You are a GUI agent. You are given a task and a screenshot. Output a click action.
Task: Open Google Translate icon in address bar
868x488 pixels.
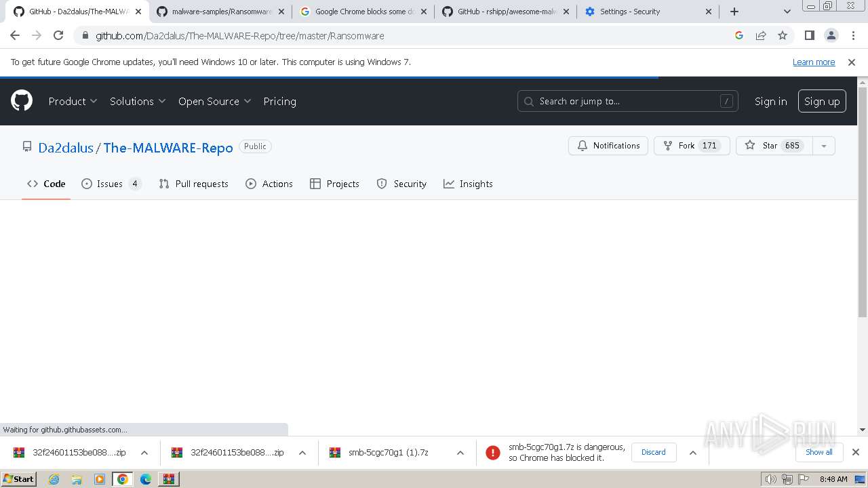739,36
